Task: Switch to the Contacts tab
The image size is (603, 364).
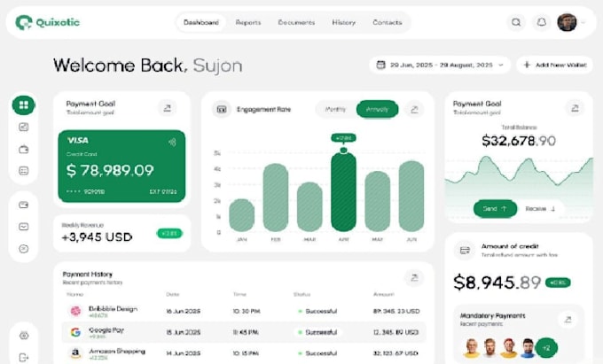Action: (388, 22)
